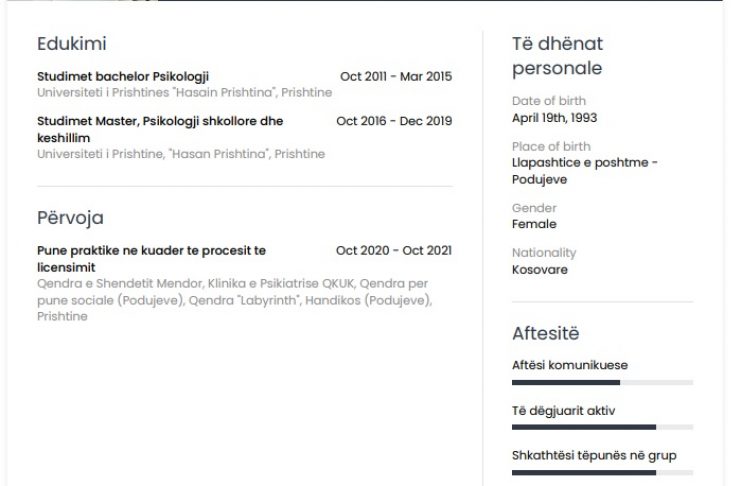The width and height of the screenshot is (741, 486).
Task: Click the Të dëgjuarit aktiv skill level bar
Action: point(602,427)
